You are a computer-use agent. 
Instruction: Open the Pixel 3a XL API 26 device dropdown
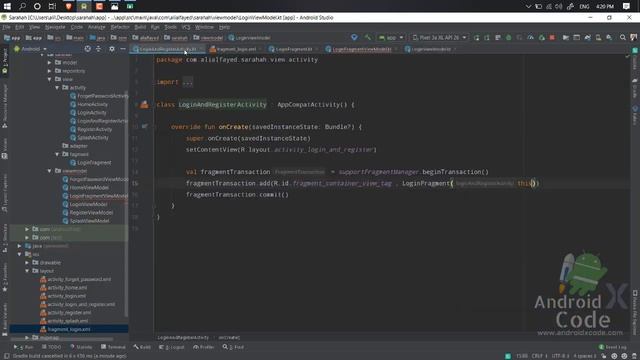click(439, 38)
